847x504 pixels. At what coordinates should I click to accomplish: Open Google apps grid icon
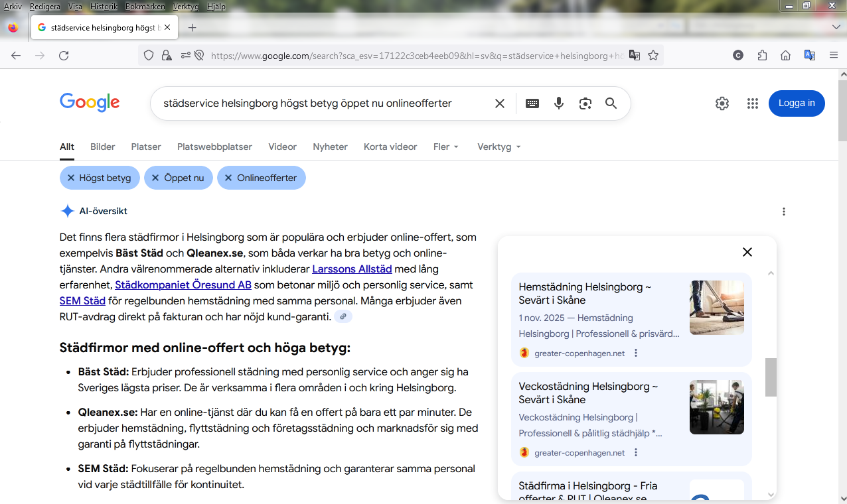coord(752,103)
